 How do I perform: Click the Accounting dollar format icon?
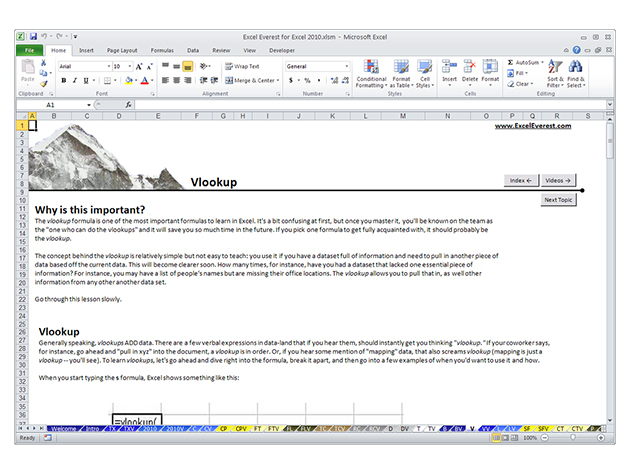pos(291,80)
